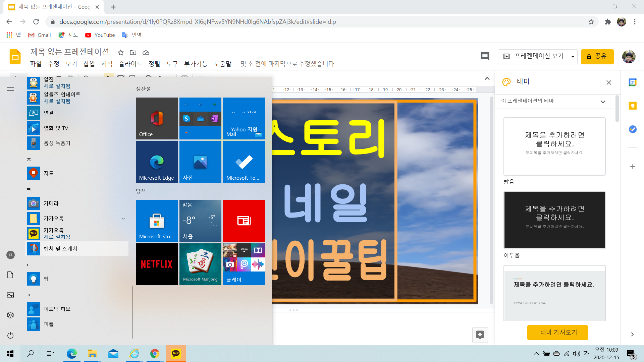
Task: Open the 프레젠테이션 보기 dropdown arrow
Action: (573, 57)
